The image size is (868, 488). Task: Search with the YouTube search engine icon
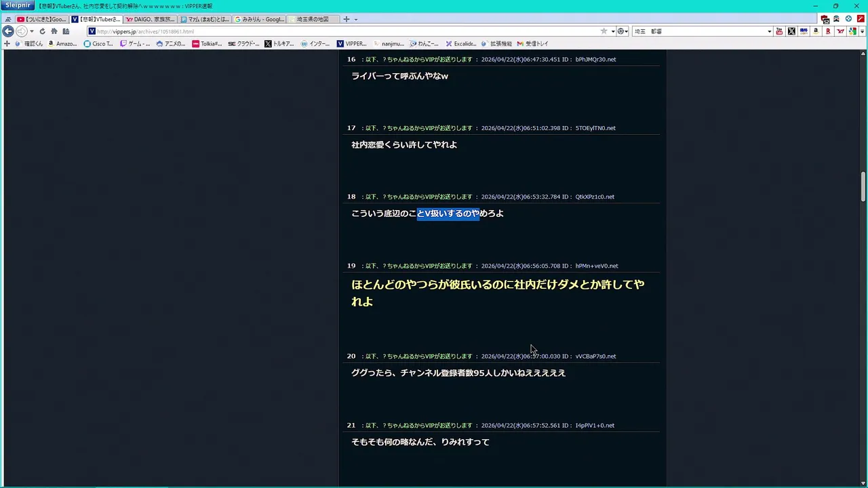pyautogui.click(x=779, y=31)
